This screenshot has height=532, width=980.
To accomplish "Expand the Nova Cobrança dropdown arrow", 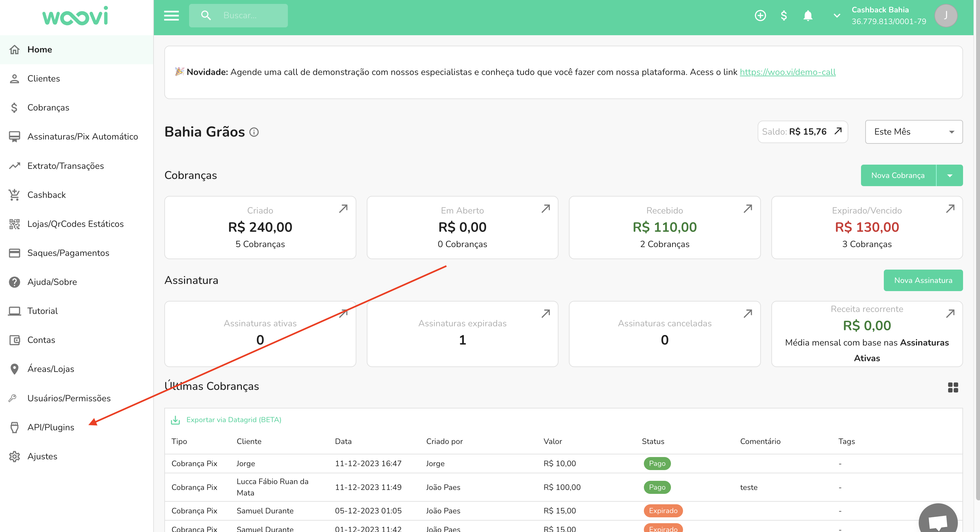I will point(949,175).
